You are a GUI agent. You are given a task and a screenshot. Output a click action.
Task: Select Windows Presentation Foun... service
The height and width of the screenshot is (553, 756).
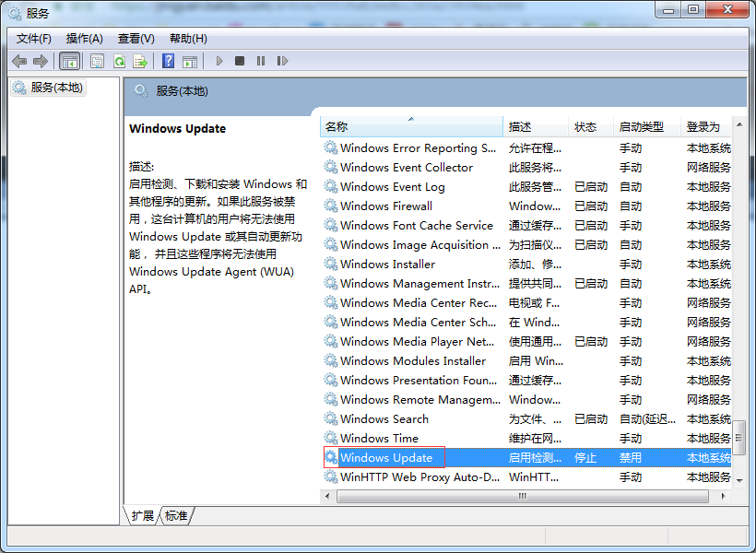point(526,381)
